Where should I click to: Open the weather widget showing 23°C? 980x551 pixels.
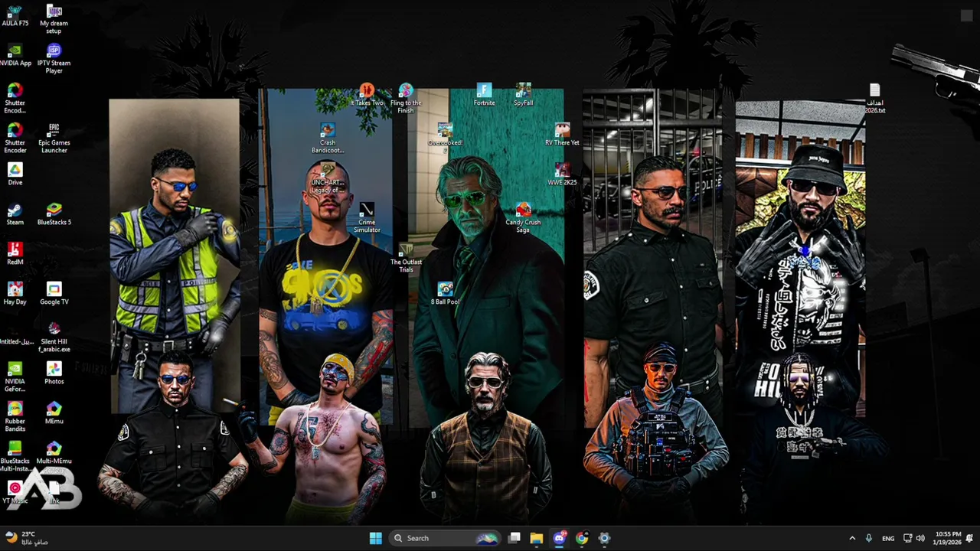(x=27, y=538)
